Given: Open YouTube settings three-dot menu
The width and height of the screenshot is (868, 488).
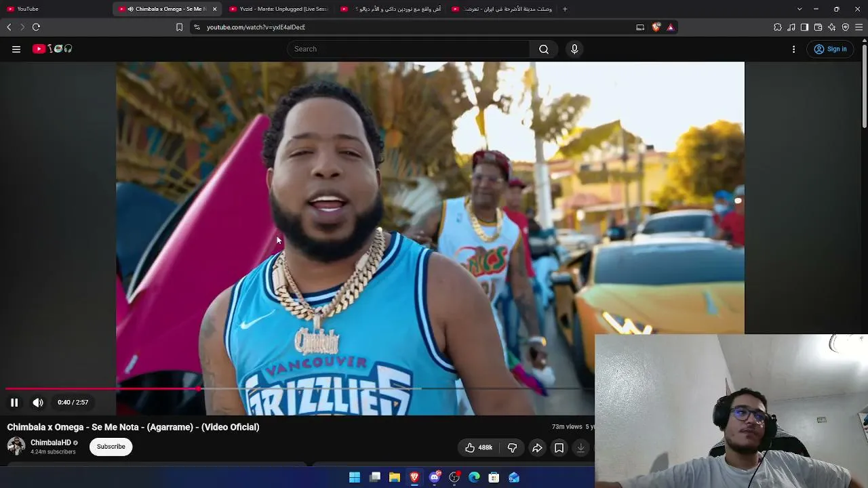Looking at the screenshot, I should coord(793,49).
